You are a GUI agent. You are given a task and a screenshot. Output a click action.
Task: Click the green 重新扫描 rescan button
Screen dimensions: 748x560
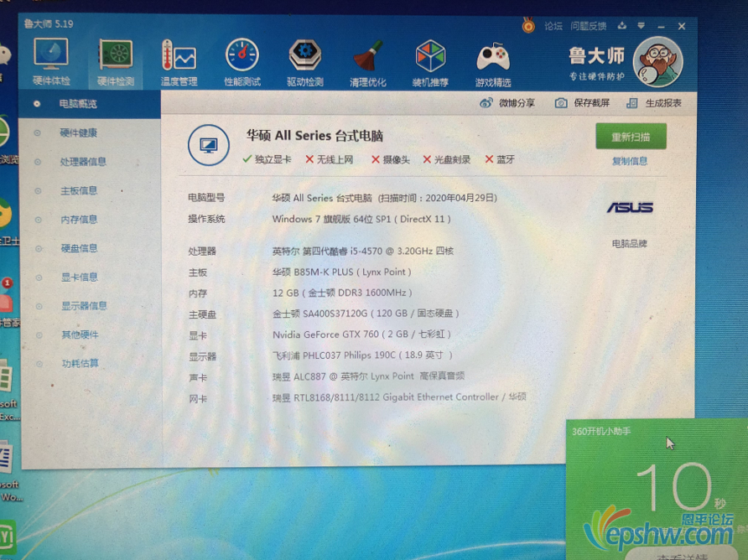631,137
